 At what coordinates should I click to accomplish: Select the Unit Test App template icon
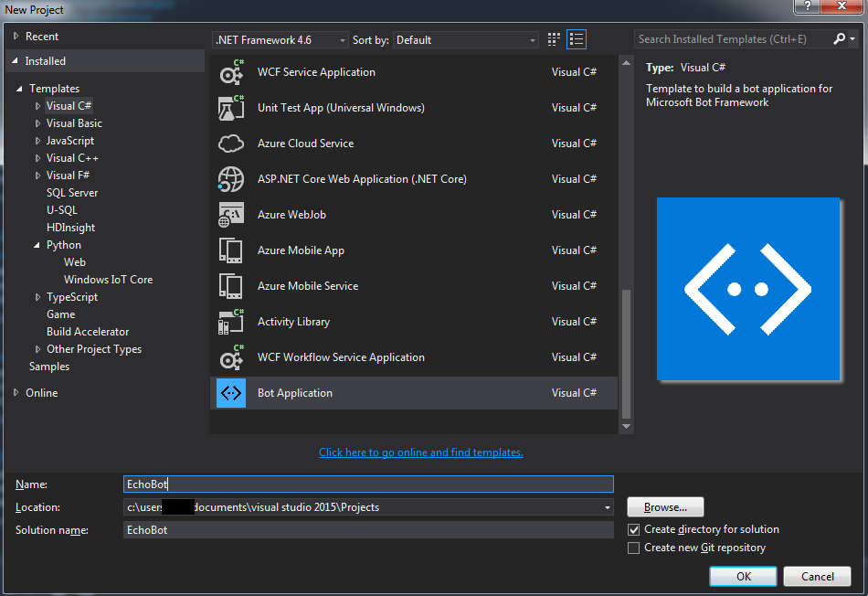(231, 108)
